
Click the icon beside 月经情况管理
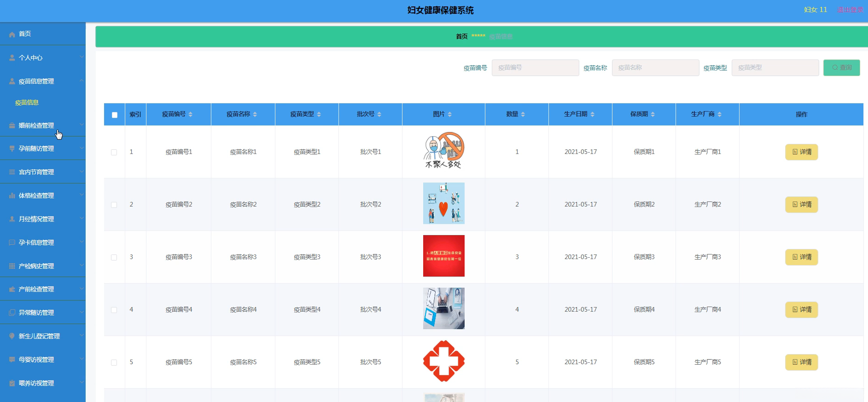[12, 219]
